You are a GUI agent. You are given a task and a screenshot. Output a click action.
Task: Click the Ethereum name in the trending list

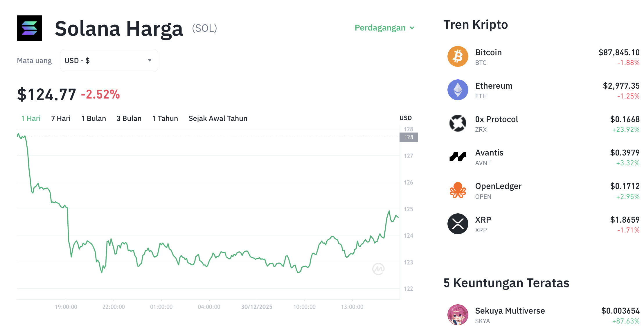(494, 86)
